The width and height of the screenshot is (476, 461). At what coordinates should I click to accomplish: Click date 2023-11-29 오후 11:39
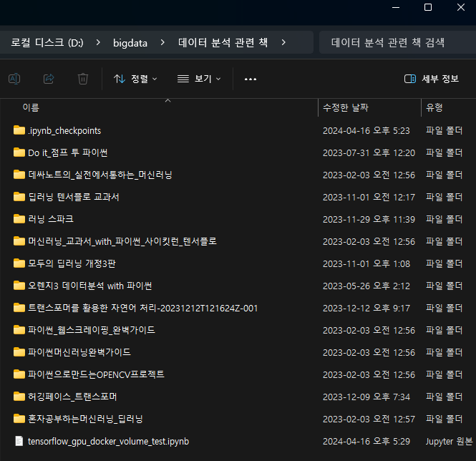tap(369, 219)
